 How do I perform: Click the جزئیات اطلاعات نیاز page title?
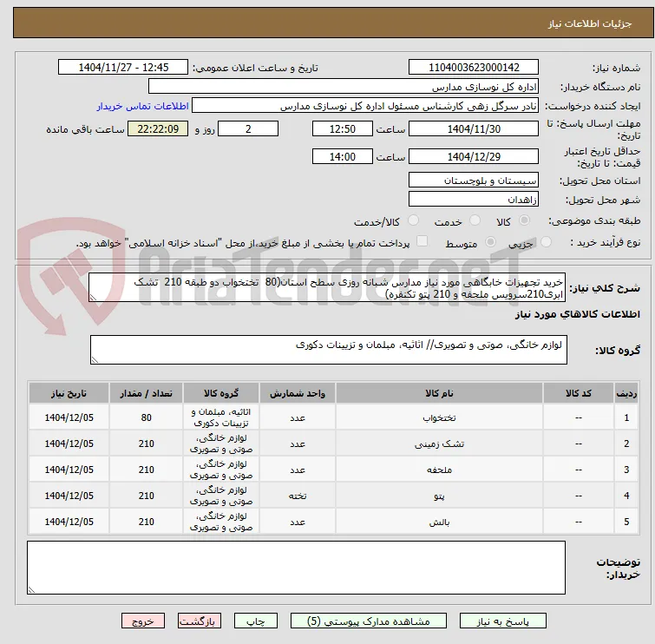point(590,23)
